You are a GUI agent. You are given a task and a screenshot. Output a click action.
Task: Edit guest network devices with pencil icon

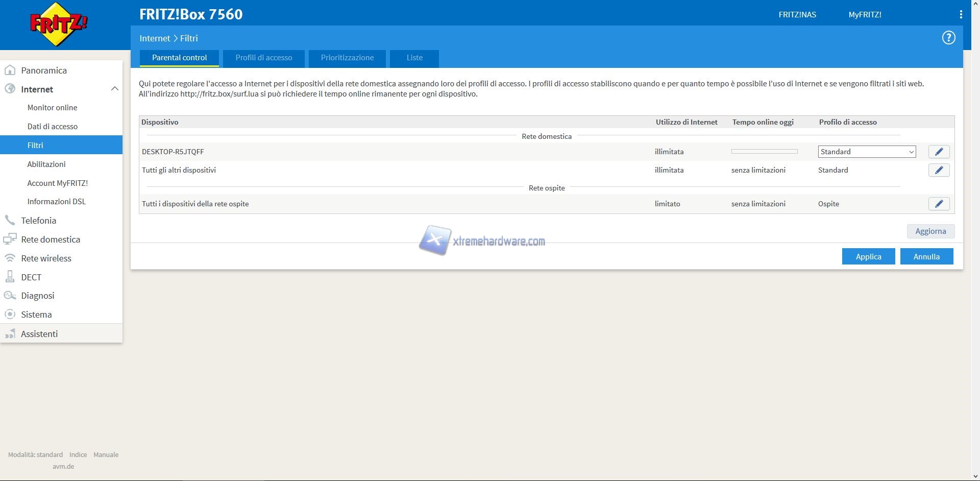click(939, 204)
